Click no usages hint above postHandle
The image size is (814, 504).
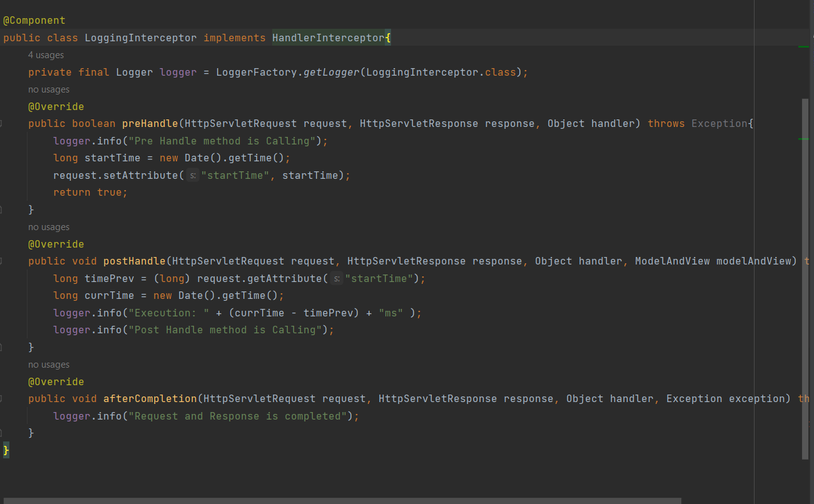pyautogui.click(x=48, y=226)
